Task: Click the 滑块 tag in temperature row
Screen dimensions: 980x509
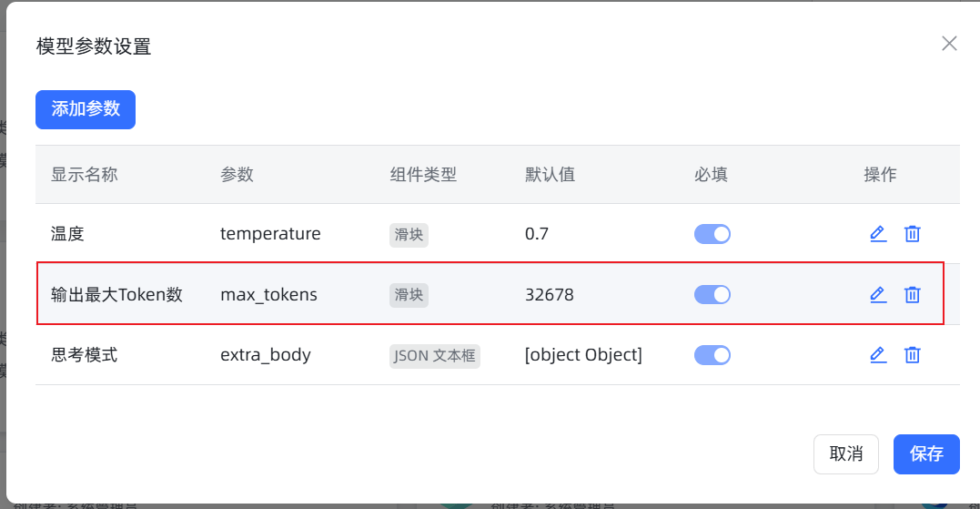Action: pyautogui.click(x=409, y=234)
